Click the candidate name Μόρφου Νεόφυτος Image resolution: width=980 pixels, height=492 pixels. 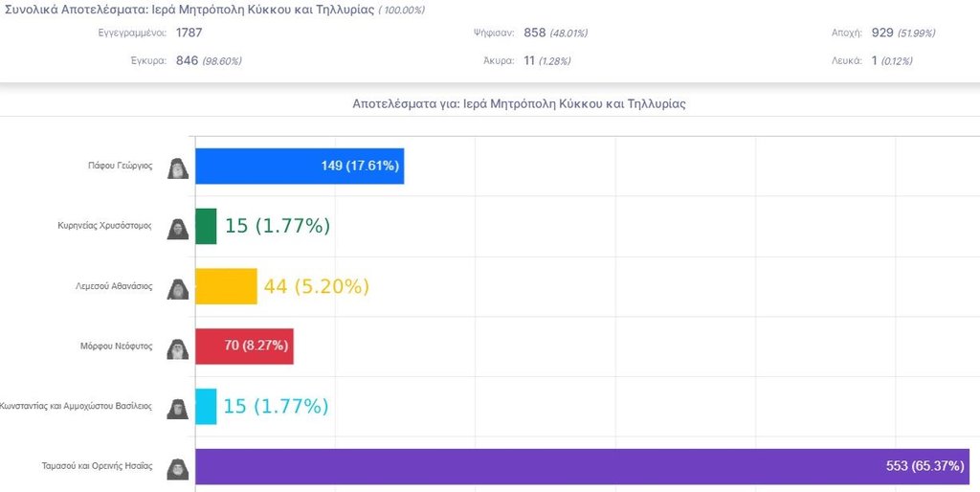pos(118,347)
